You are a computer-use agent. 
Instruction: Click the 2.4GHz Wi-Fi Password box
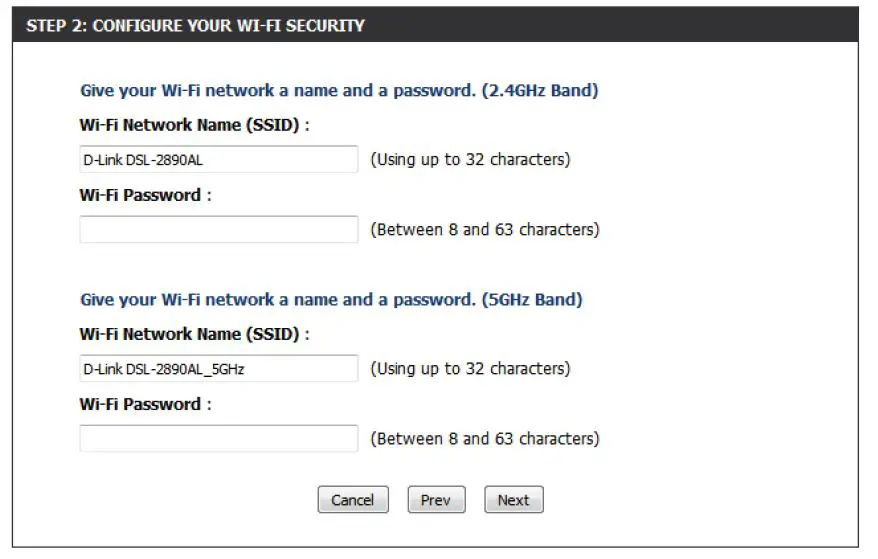[218, 229]
